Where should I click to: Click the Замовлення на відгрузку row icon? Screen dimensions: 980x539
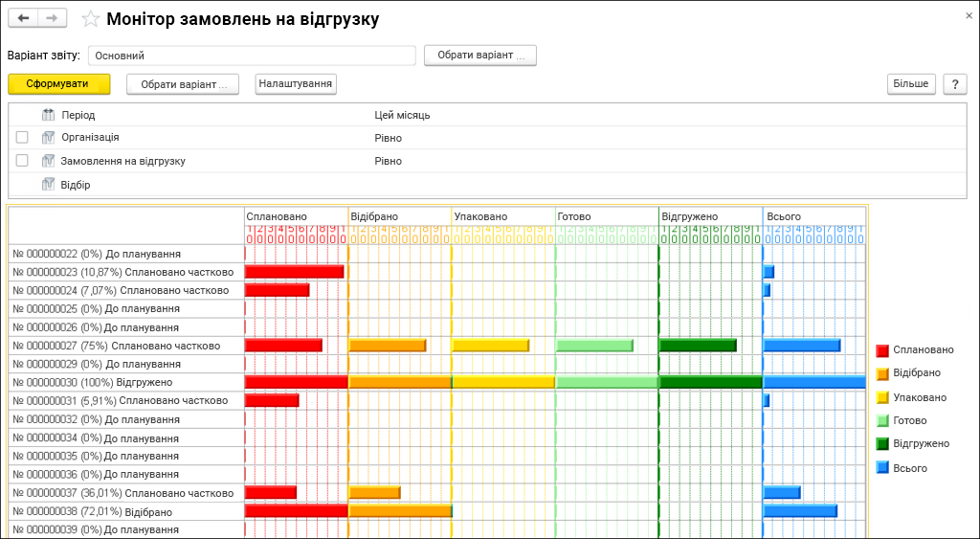tap(48, 162)
